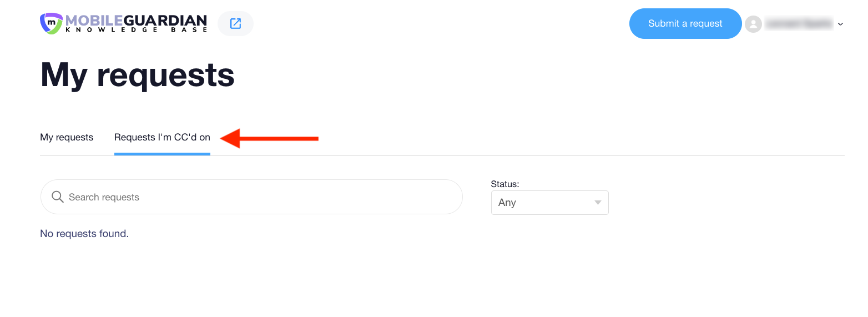Image resolution: width=868 pixels, height=317 pixels.
Task: Click the KNOWLEDGE BASE subtitle text
Action: 136,30
